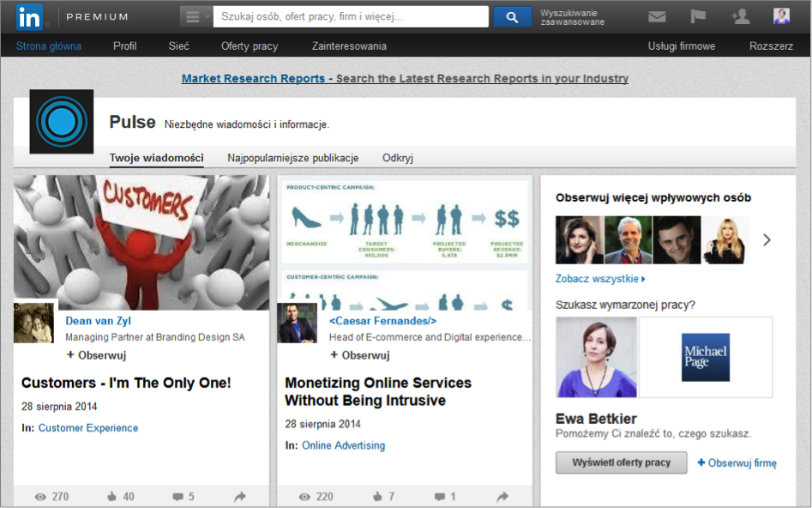Open the single comment on Monetizing article
This screenshot has width=812, height=508.
[440, 497]
